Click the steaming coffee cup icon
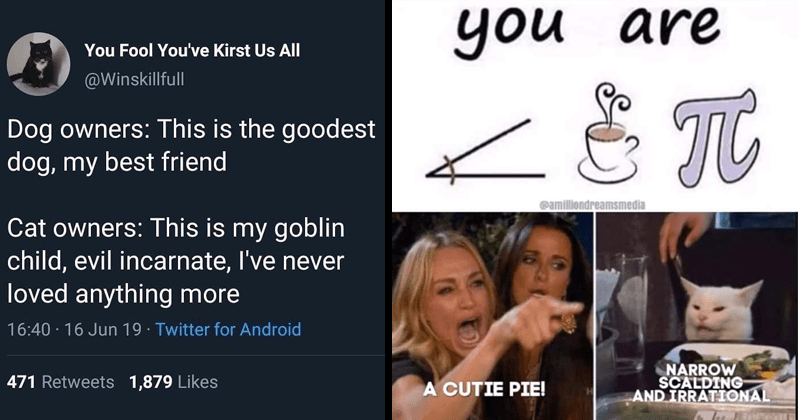 pyautogui.click(x=608, y=133)
